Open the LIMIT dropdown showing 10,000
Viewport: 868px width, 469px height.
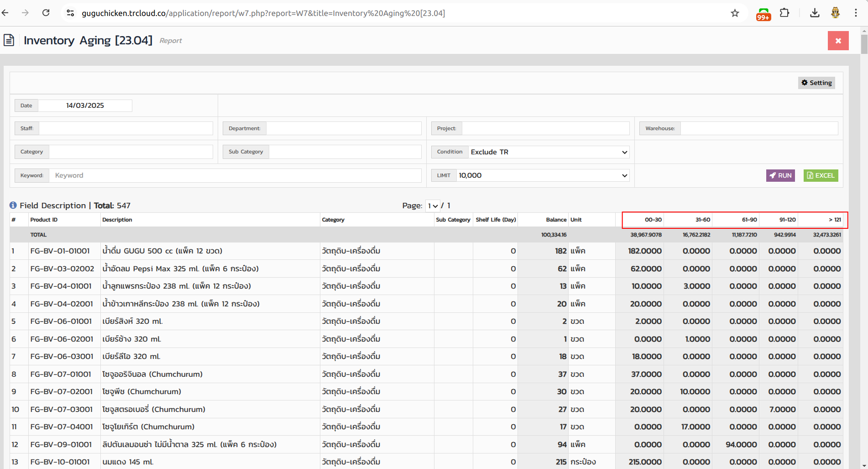point(543,175)
